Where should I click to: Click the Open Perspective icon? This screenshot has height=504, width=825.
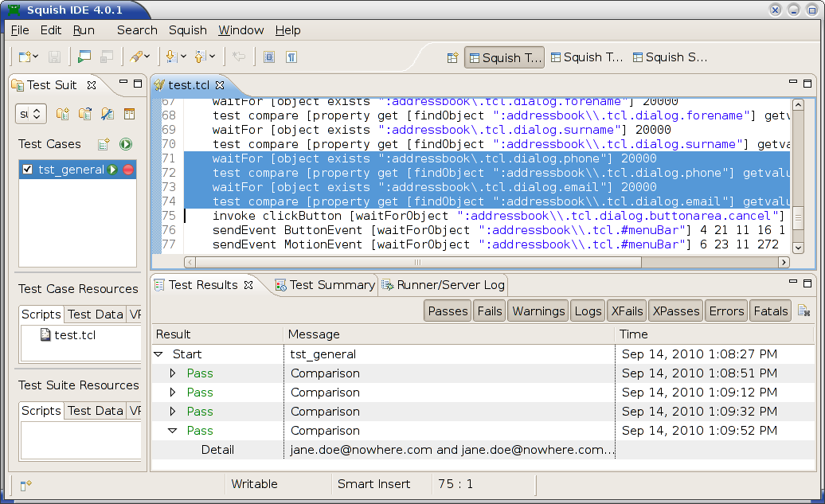click(x=452, y=57)
